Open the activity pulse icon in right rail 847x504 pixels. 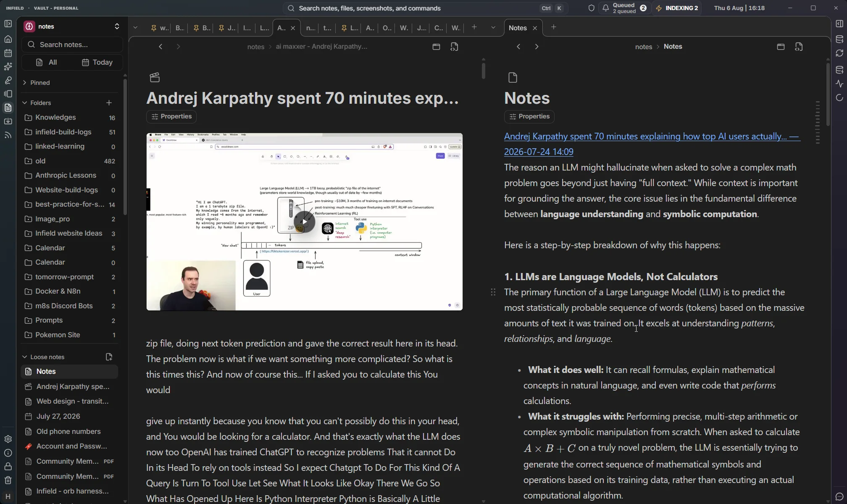click(x=839, y=84)
